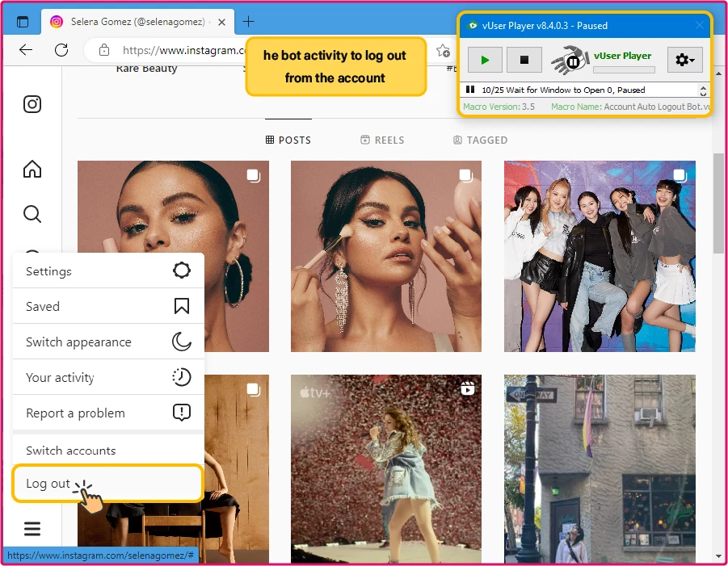728x566 pixels.
Task: Click the clock icon for Your activity
Action: (x=182, y=377)
